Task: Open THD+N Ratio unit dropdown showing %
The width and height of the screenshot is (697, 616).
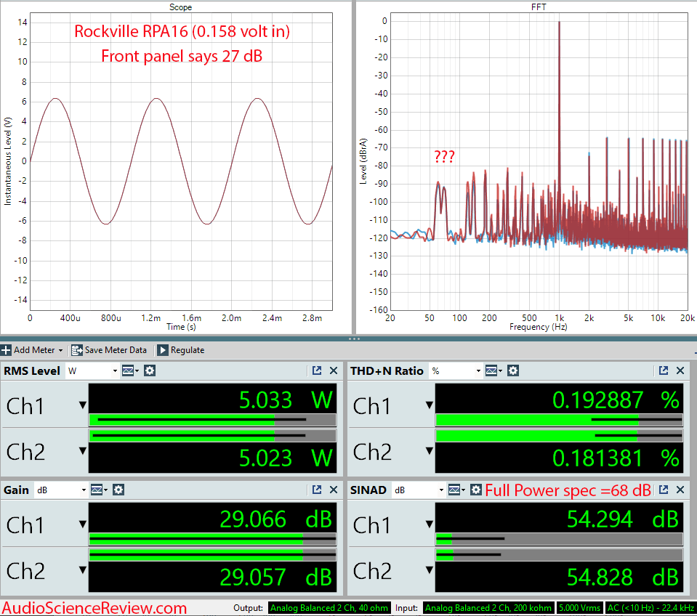Action: 456,370
